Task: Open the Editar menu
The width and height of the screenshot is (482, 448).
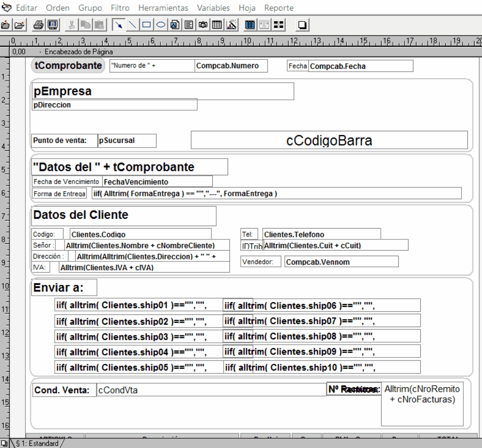Action: click(x=26, y=8)
